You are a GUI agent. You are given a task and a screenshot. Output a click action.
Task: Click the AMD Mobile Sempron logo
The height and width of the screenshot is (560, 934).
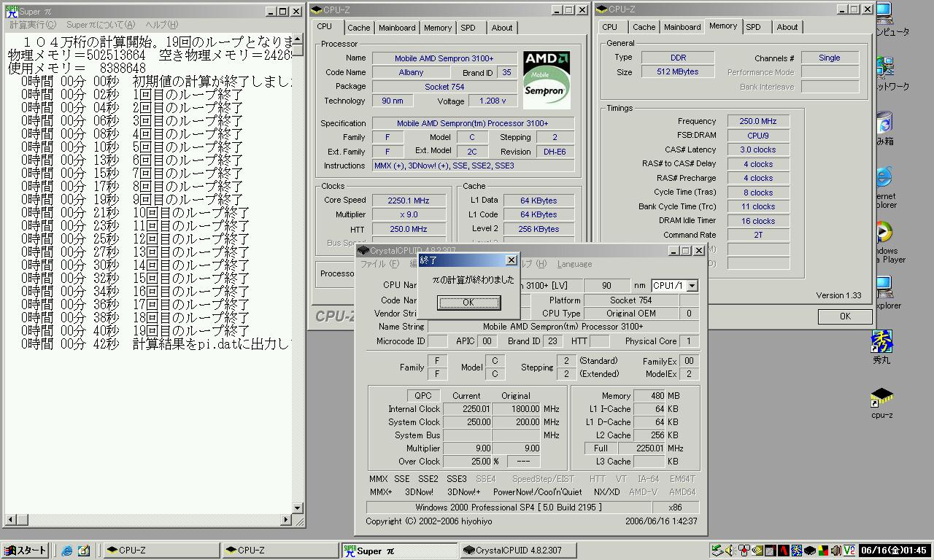[547, 79]
